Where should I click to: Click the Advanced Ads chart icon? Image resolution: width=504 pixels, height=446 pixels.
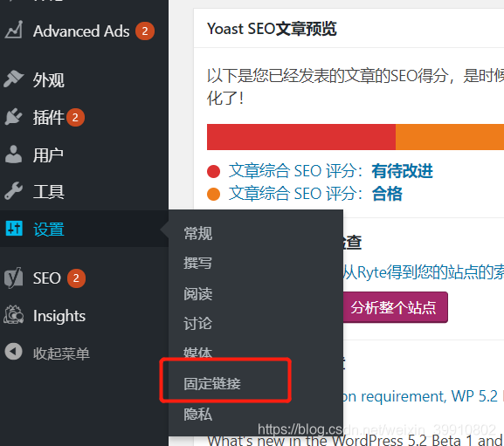(14, 30)
